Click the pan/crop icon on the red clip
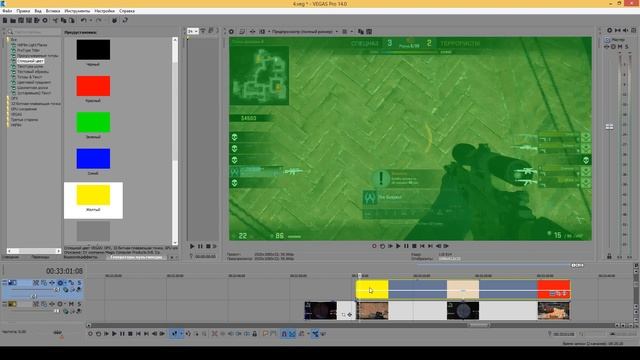This screenshot has height=360, width=640. click(x=559, y=293)
